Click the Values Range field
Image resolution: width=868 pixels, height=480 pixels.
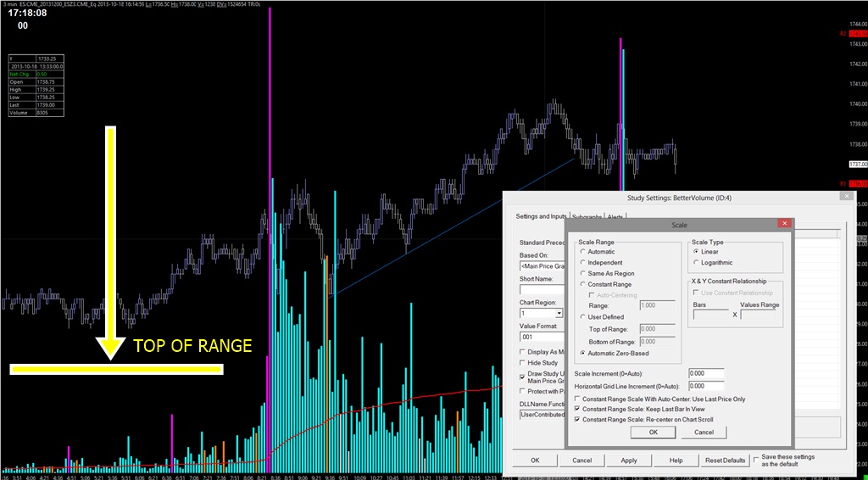click(x=758, y=315)
